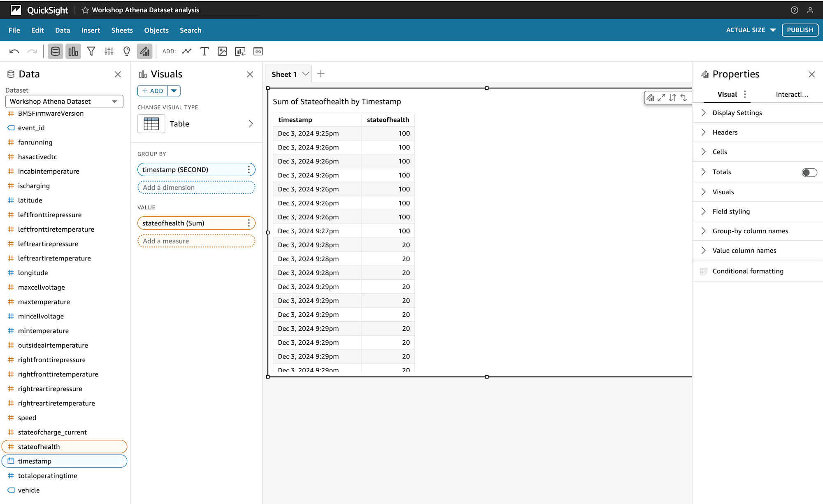Add a linked visual icon in toolbar

click(258, 51)
